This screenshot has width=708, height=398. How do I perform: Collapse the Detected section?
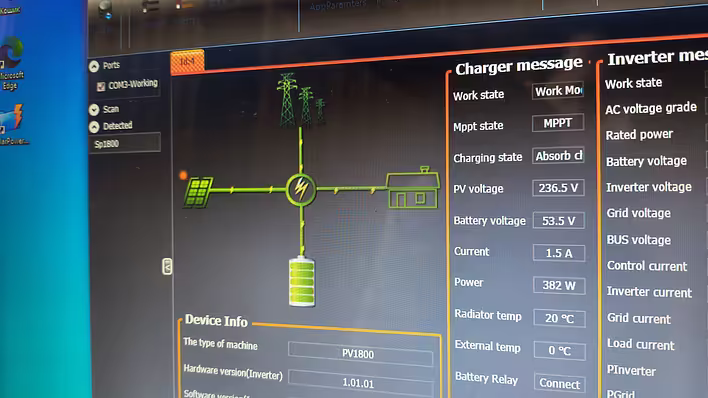[x=94, y=127]
